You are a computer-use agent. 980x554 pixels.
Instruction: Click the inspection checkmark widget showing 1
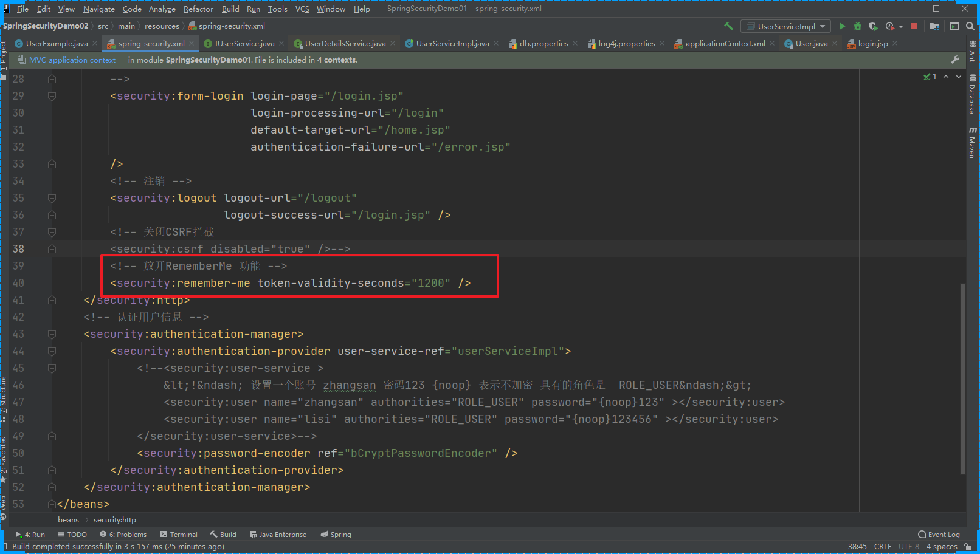(x=930, y=77)
